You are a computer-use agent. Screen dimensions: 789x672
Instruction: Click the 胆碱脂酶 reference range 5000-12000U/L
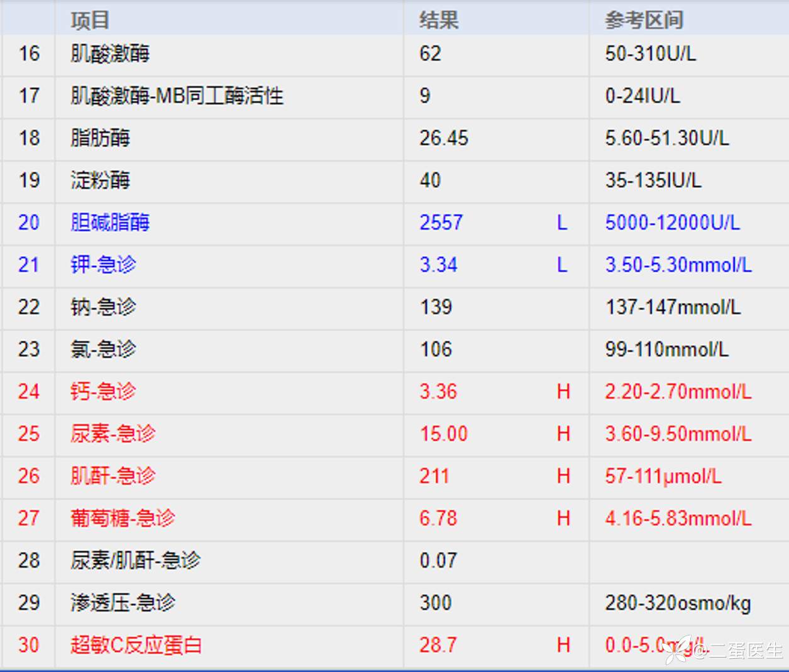pos(672,223)
